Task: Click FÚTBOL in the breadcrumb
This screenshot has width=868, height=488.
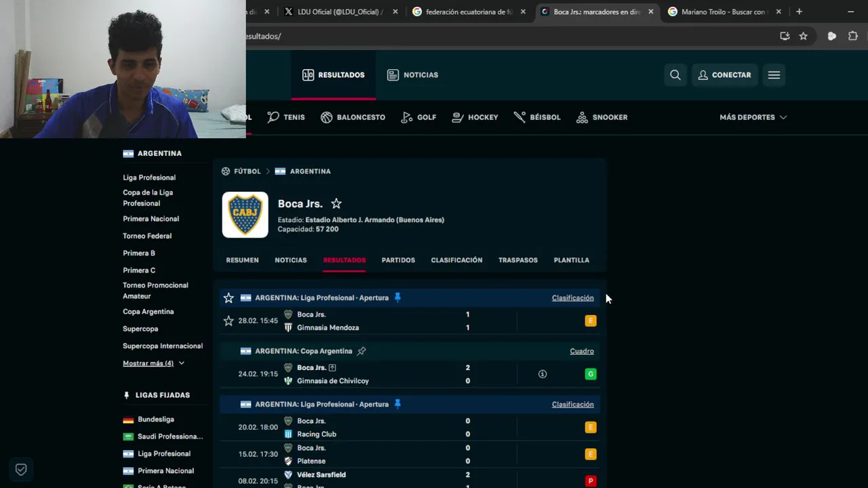Action: 247,171
